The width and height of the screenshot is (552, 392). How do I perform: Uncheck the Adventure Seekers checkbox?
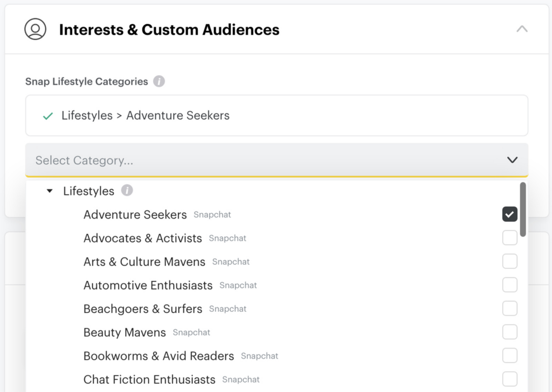[x=509, y=214]
